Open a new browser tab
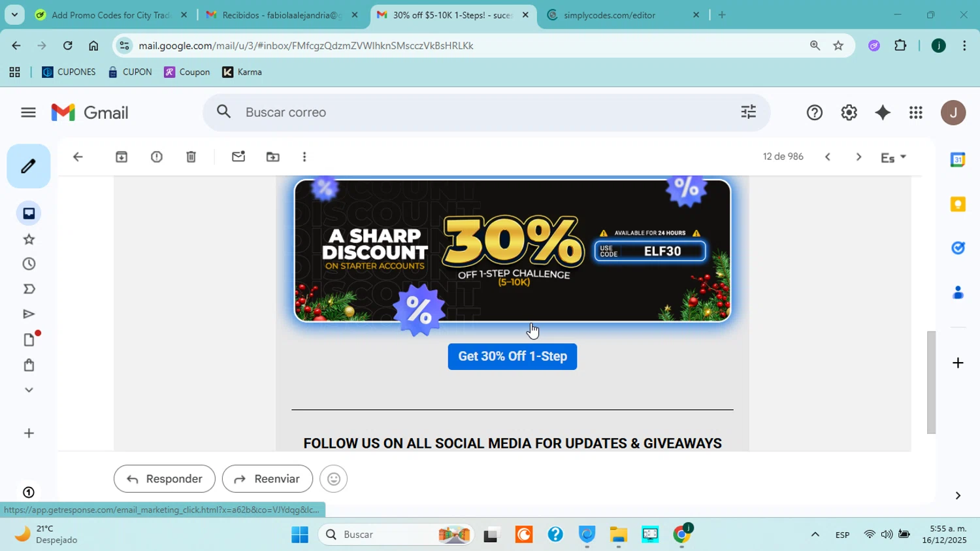Viewport: 980px width, 551px height. pyautogui.click(x=722, y=15)
